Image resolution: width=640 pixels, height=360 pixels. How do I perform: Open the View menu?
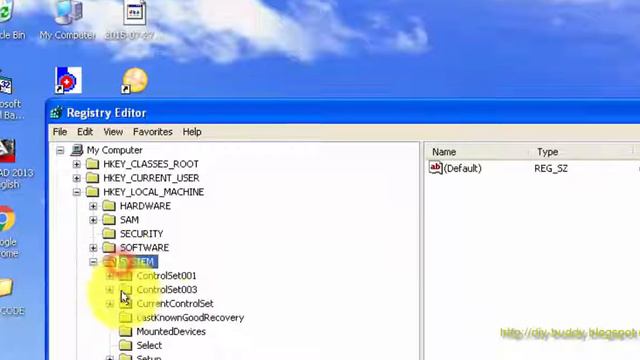[113, 132]
